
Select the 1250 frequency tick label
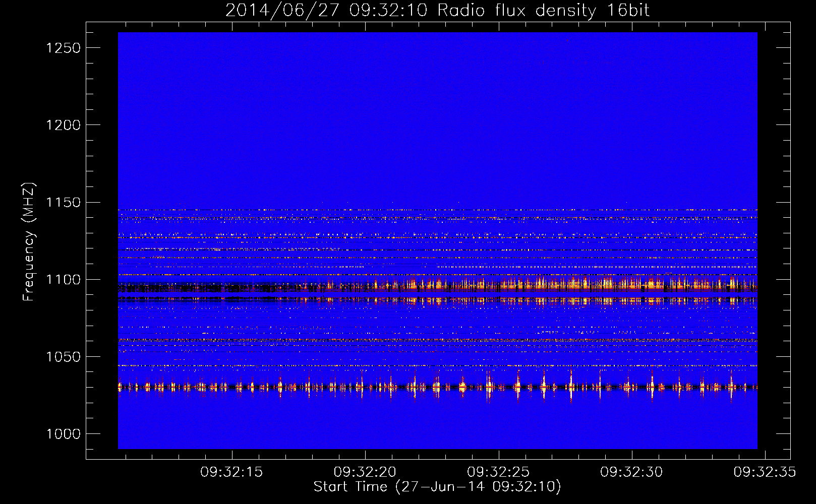[63, 48]
